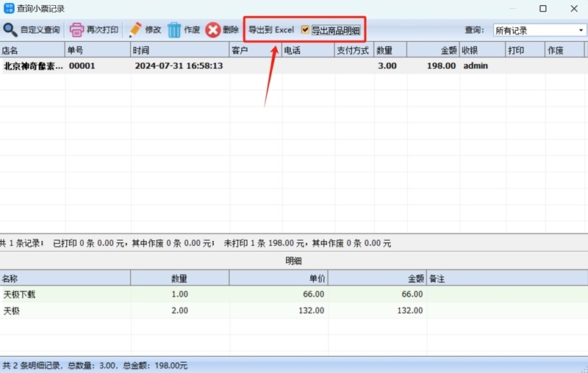Screen dimensions: 588x373
Task: Click the 修改 toolbar label
Action: tap(153, 29)
